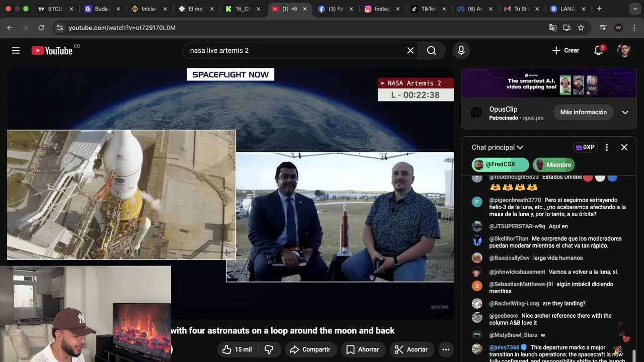Expand the OpusClip ad chevron
The width and height of the screenshot is (644, 362).
[625, 112]
